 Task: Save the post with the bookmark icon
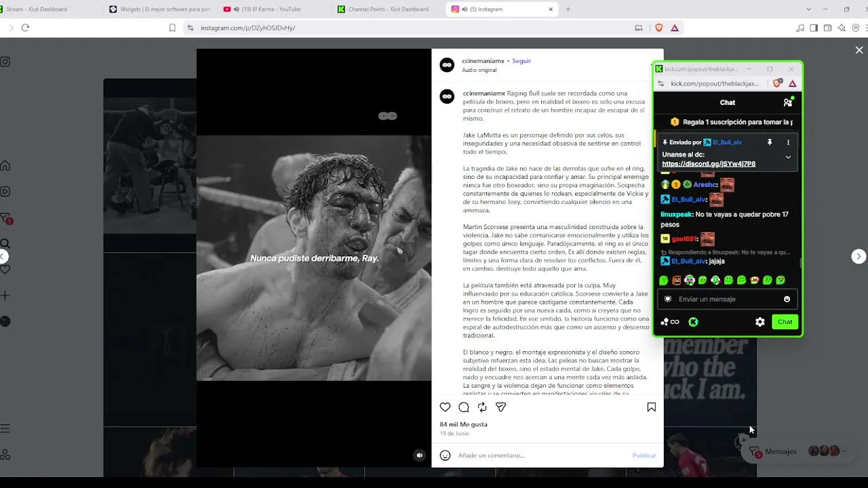point(651,407)
